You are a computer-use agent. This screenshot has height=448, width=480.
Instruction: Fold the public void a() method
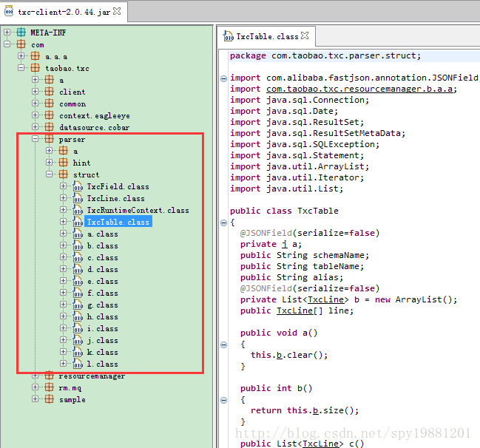click(223, 333)
